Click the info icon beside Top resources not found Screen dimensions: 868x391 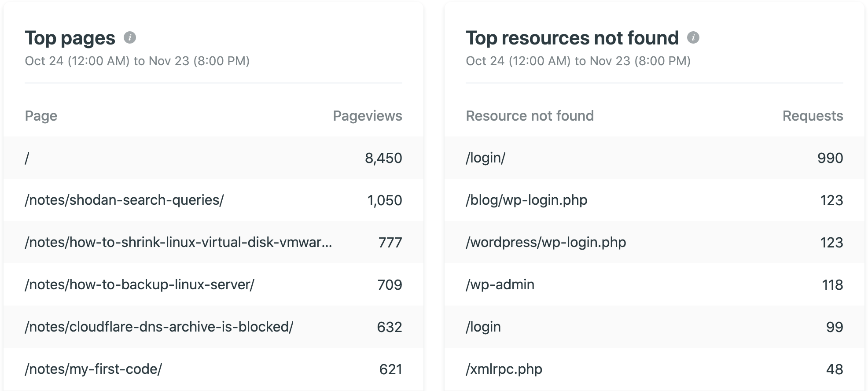[x=694, y=38]
